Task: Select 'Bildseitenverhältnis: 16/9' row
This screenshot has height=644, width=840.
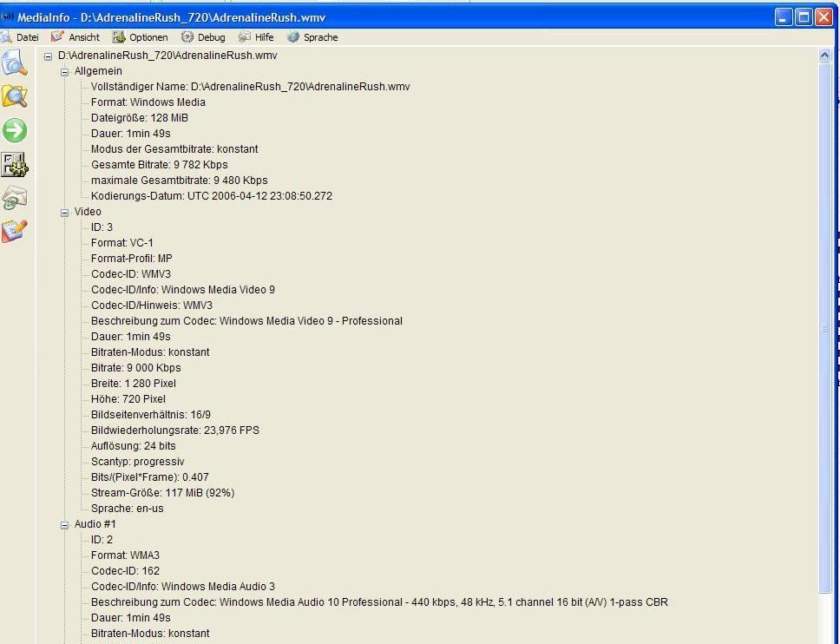Action: click(150, 415)
